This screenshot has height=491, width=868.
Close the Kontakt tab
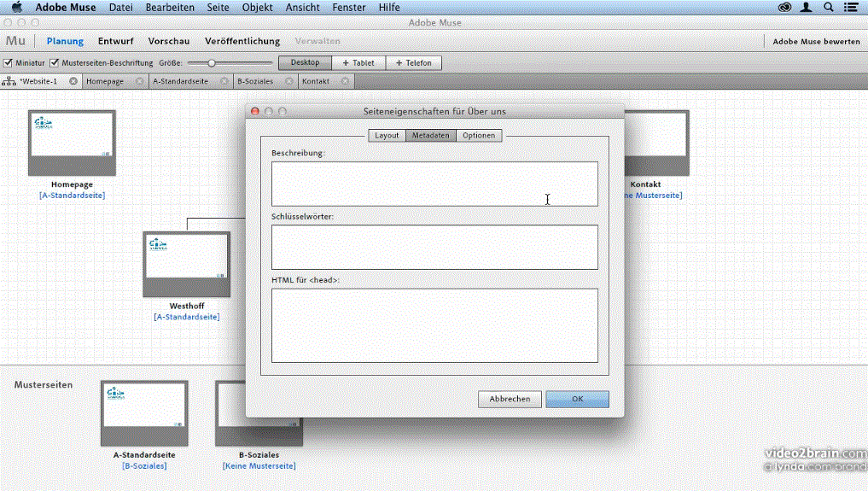(x=345, y=81)
